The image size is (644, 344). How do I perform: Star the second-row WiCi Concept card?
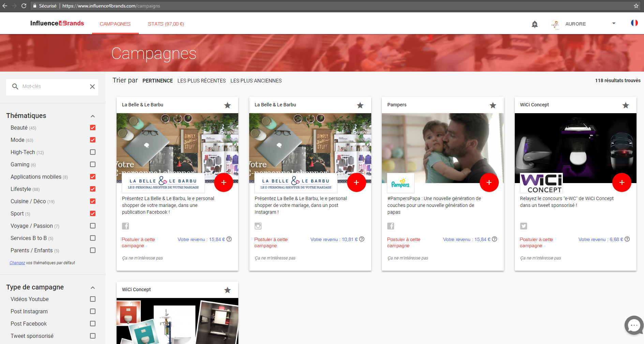click(227, 290)
